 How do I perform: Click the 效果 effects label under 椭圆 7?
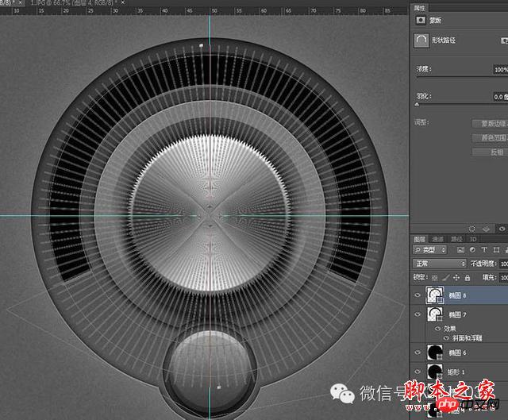pyautogui.click(x=449, y=329)
